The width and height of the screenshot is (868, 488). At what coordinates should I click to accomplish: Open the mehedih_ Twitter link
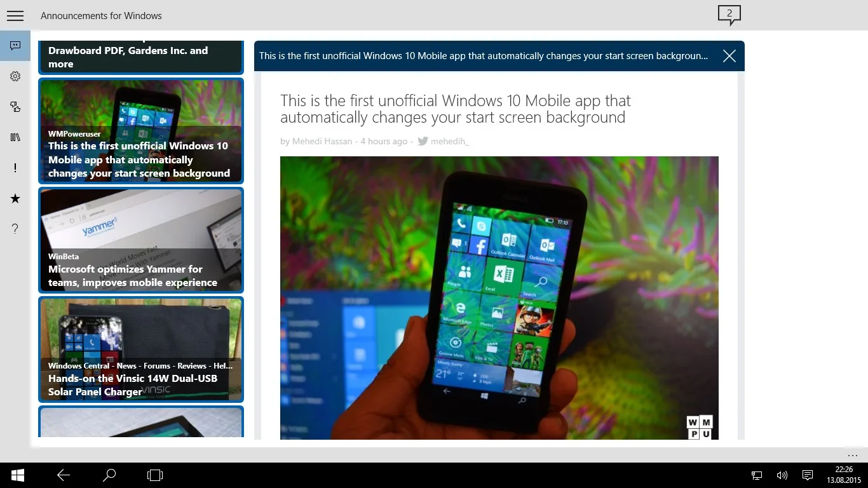pyautogui.click(x=450, y=141)
